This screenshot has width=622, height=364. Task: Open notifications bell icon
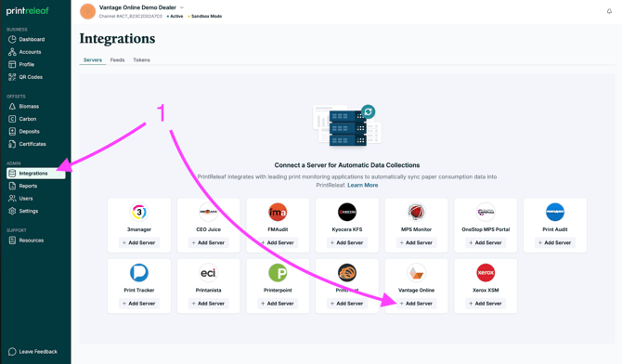pos(609,11)
